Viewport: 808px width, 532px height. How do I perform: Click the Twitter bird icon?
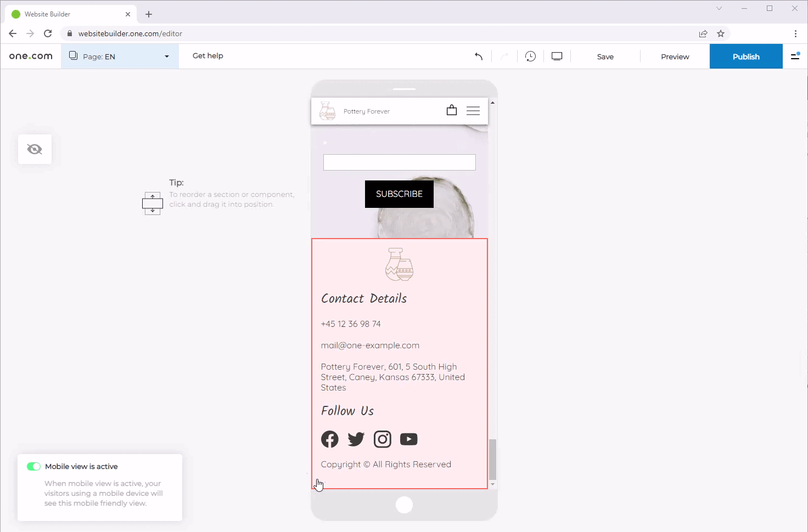[356, 439]
